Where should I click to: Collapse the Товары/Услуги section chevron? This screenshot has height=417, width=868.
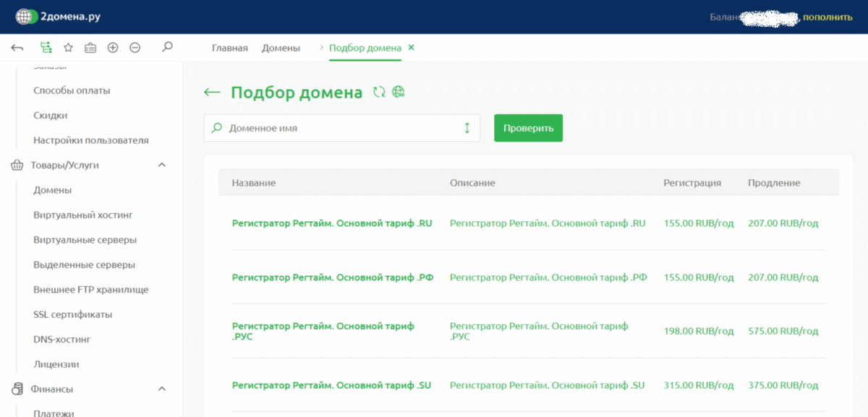click(162, 165)
